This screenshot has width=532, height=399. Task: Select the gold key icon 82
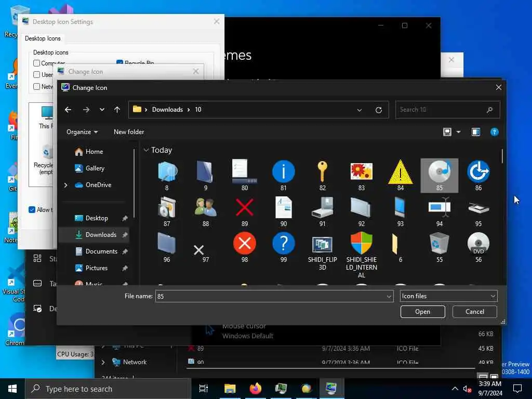(x=322, y=176)
